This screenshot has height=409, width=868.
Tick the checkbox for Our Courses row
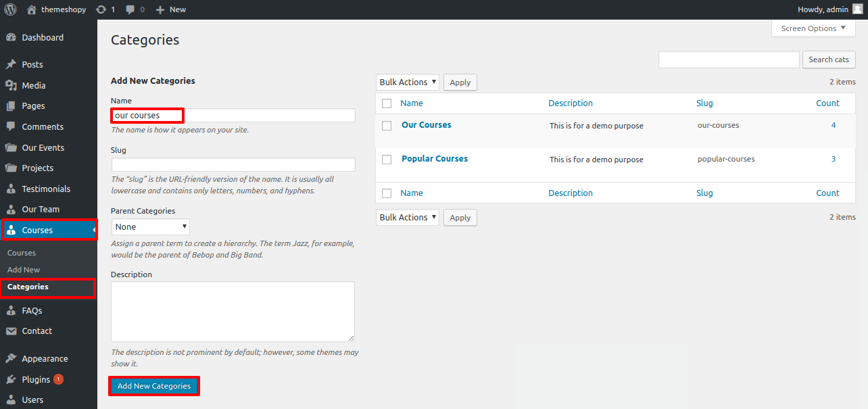click(x=387, y=126)
